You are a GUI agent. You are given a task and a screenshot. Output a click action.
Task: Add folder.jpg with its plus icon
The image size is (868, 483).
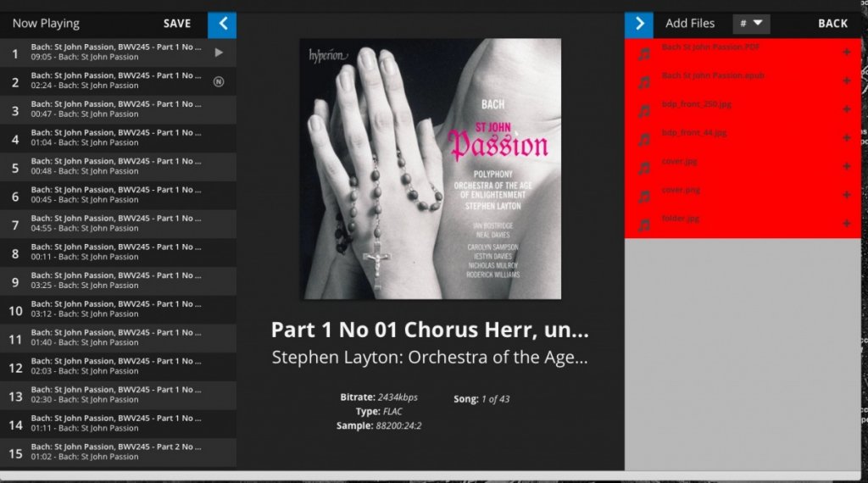(x=847, y=224)
